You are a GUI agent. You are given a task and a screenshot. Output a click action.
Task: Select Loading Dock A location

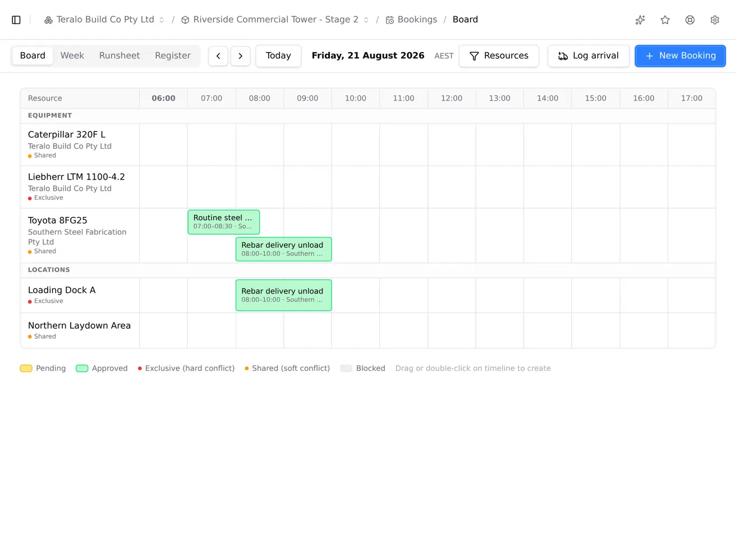coord(80,295)
